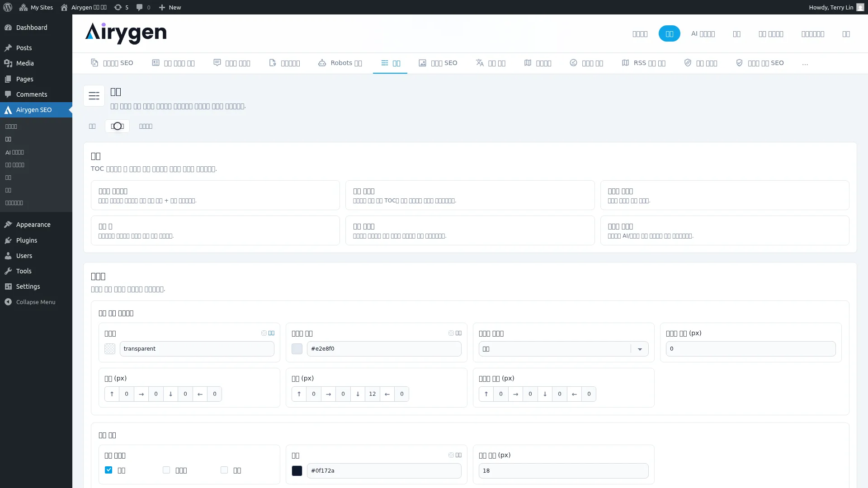Open the Media library item

click(36, 63)
